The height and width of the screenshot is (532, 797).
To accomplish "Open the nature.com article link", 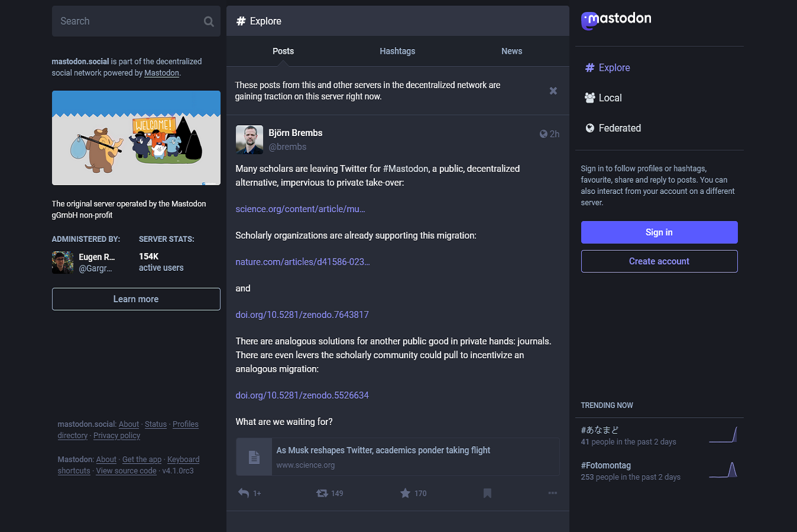I will (303, 262).
